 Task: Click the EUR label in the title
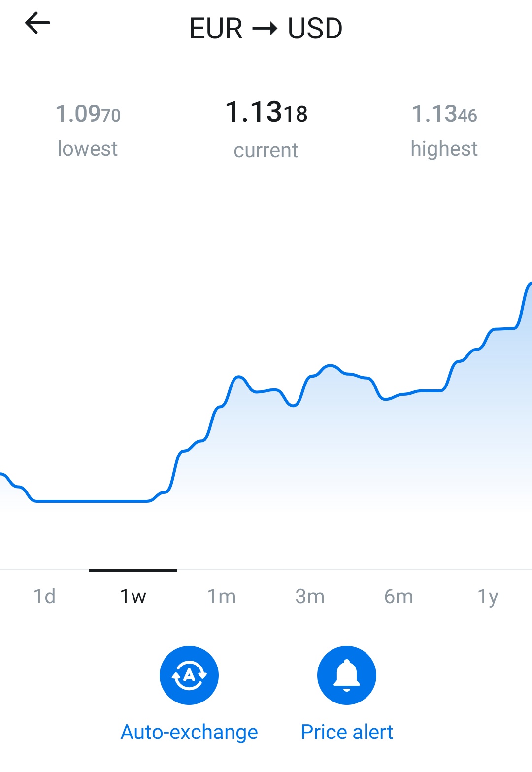pyautogui.click(x=216, y=29)
